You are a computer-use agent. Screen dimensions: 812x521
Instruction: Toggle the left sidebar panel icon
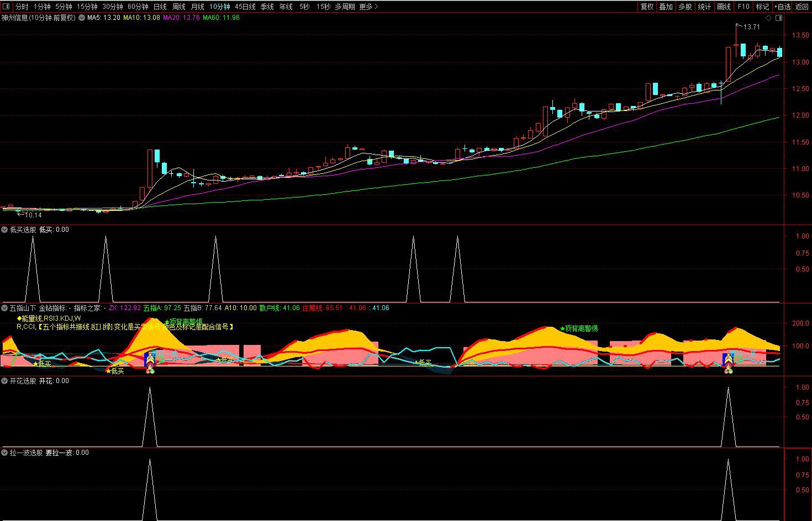coord(6,7)
